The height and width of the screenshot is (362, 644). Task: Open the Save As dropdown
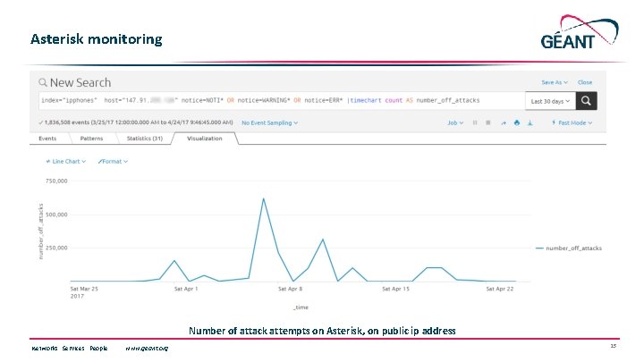[x=555, y=82]
